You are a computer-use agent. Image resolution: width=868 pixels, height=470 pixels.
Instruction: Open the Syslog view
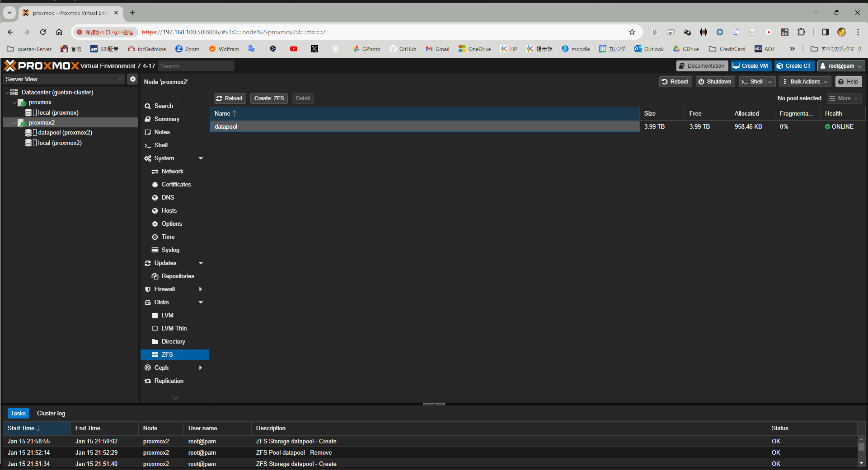coord(170,250)
